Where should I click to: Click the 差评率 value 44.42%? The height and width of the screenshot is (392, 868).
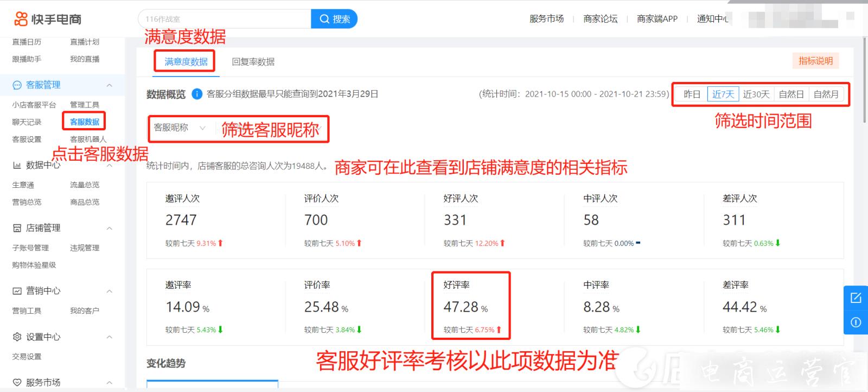coord(745,307)
